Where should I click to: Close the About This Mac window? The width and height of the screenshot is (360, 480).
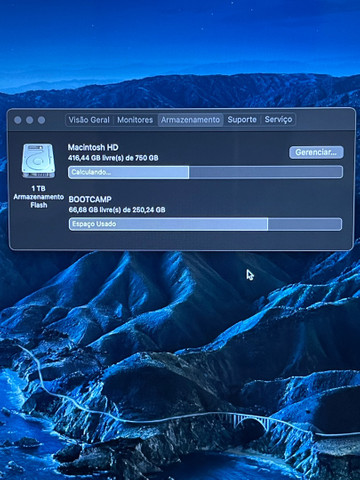point(18,120)
